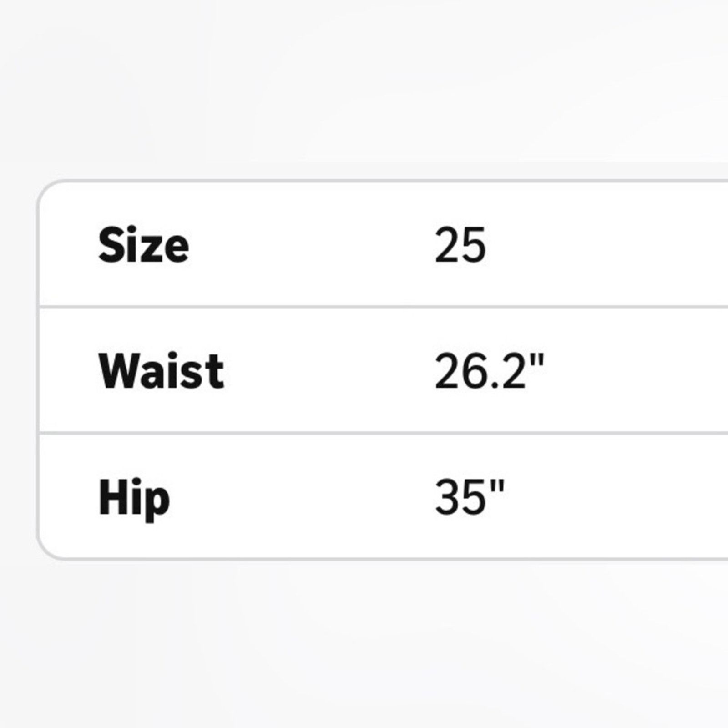This screenshot has height=728, width=728.
Task: Click the rounded top-left corner of the size table
Action: pyautogui.click(x=48, y=190)
